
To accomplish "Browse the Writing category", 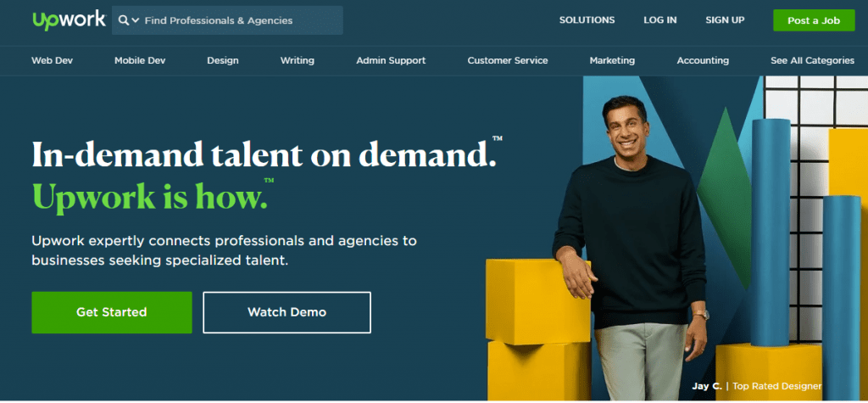I will coord(298,61).
